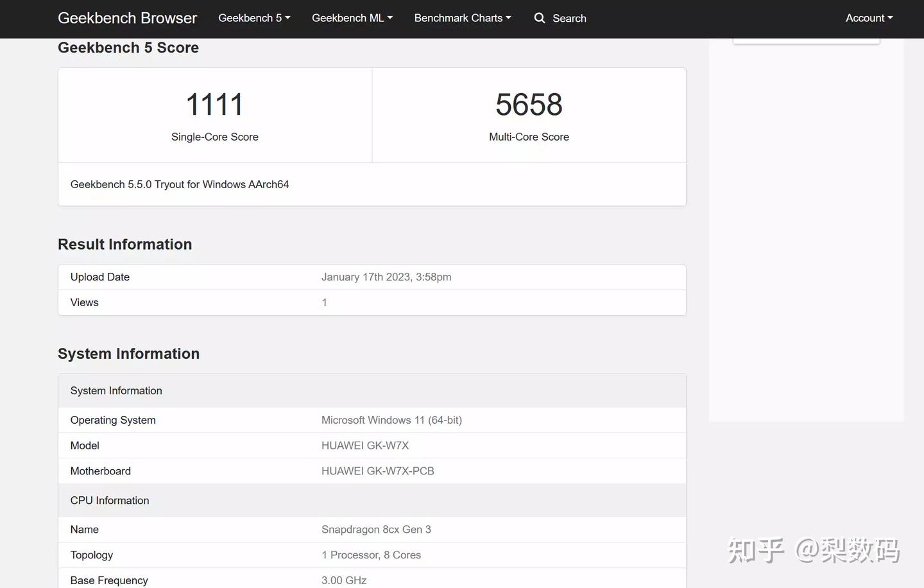Image resolution: width=924 pixels, height=588 pixels.
Task: Click the magnifying glass search icon
Action: tap(539, 18)
